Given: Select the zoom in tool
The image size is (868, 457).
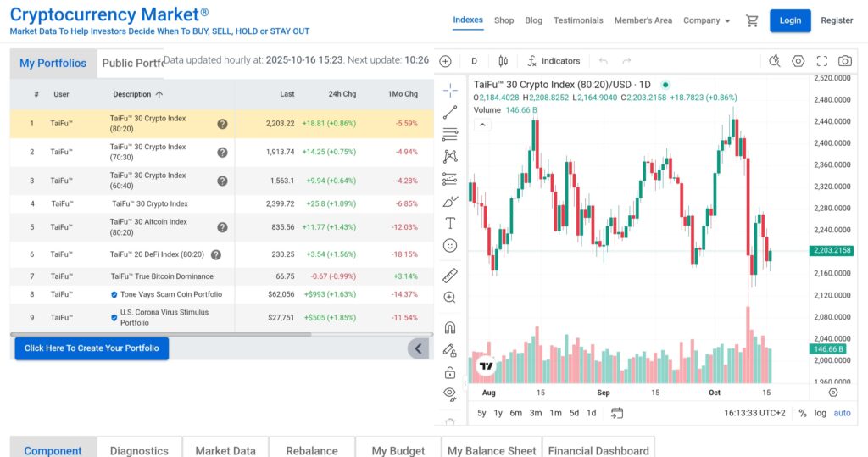Looking at the screenshot, I should pyautogui.click(x=450, y=298).
